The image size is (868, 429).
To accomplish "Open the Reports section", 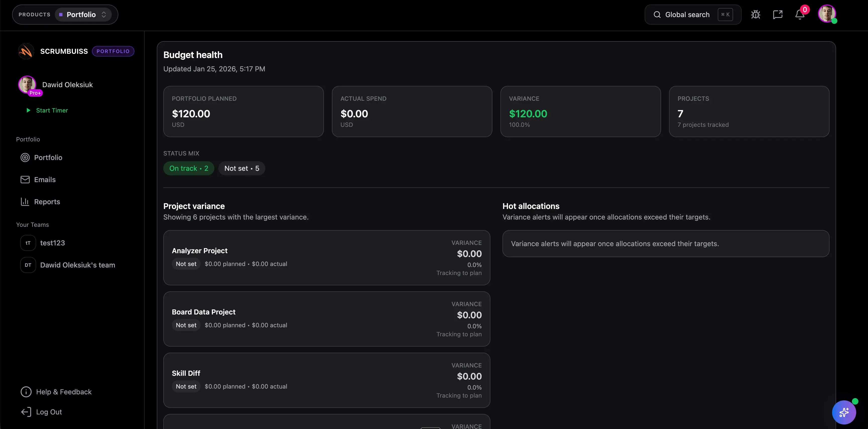I will (x=47, y=201).
